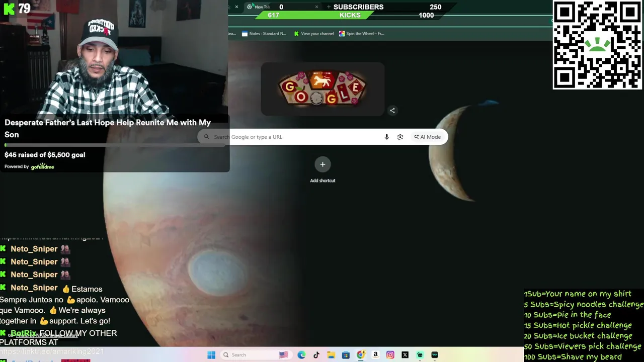This screenshot has width=644, height=362.
Task: Click '5 Subs=Spicy noodles challenge' text
Action: coord(584,304)
